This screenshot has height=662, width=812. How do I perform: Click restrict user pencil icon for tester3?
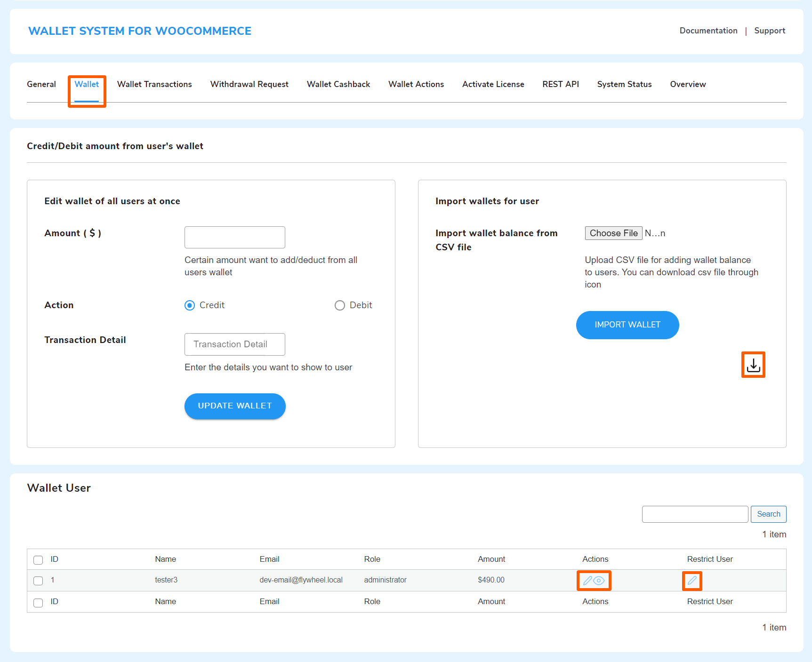pyautogui.click(x=692, y=581)
